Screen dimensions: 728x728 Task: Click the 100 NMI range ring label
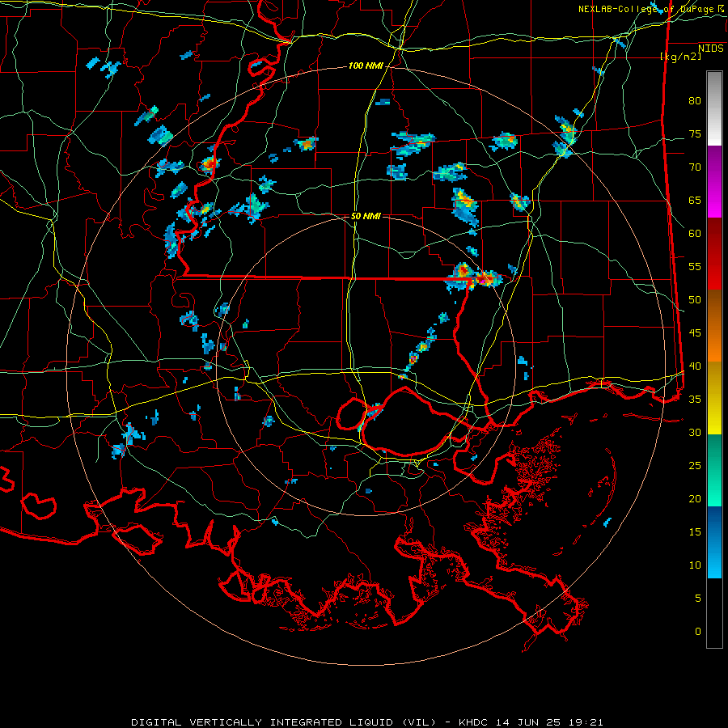point(366,66)
